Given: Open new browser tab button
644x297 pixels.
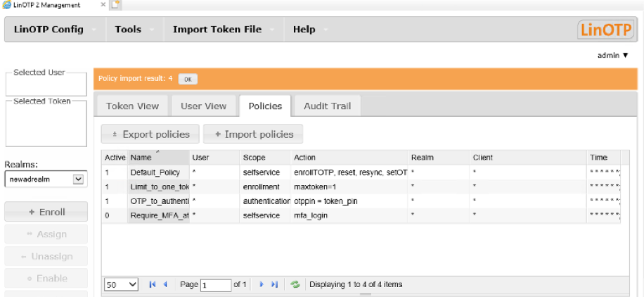Looking at the screenshot, I should [116, 5].
